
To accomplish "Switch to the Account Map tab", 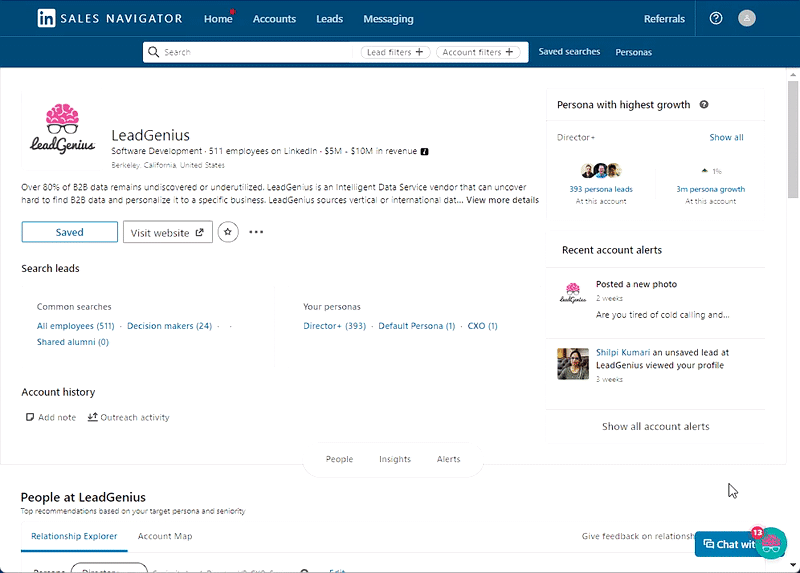I will pos(165,536).
